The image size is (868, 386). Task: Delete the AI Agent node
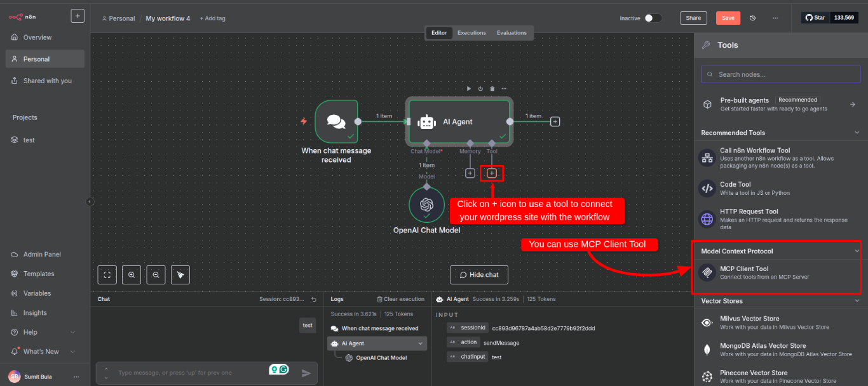(491, 88)
